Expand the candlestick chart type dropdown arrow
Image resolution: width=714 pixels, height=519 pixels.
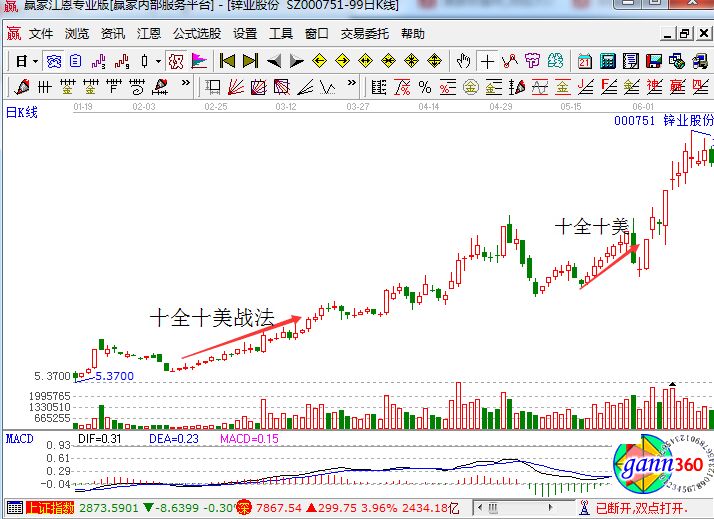[158, 61]
